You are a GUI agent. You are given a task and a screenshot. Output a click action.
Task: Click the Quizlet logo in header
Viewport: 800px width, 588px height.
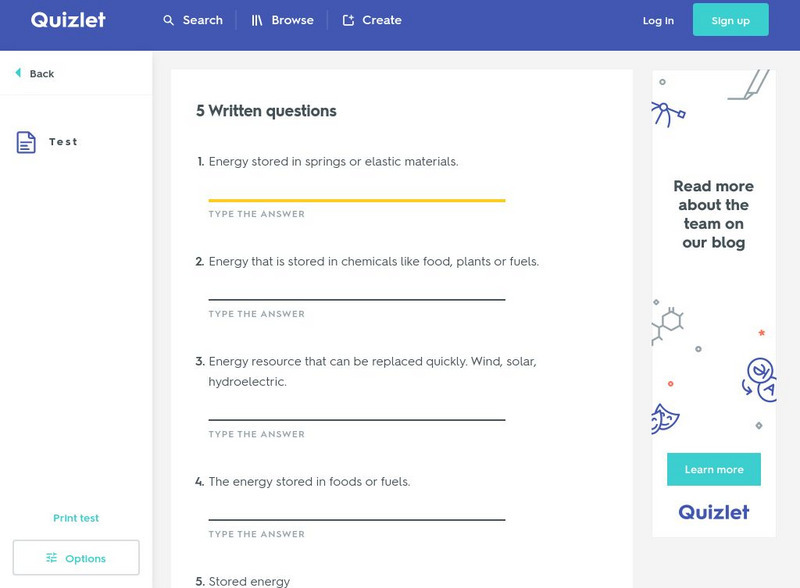pos(68,20)
